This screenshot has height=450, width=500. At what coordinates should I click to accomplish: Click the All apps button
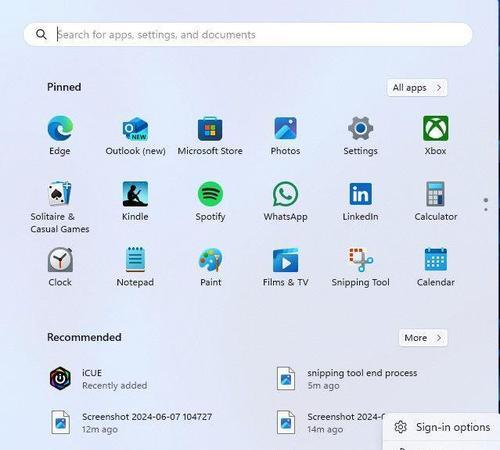click(x=417, y=88)
